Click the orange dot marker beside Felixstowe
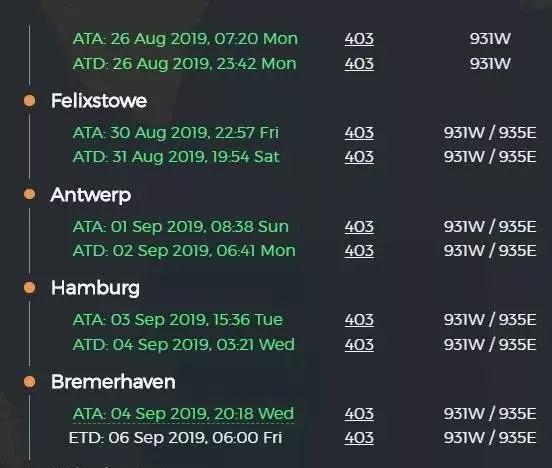This screenshot has width=552, height=468. click(x=30, y=101)
